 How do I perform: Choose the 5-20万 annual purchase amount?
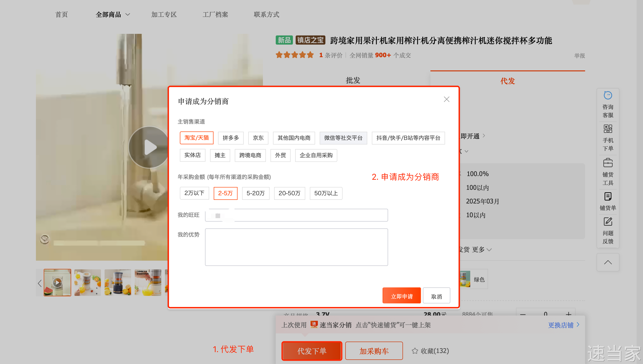click(x=255, y=193)
